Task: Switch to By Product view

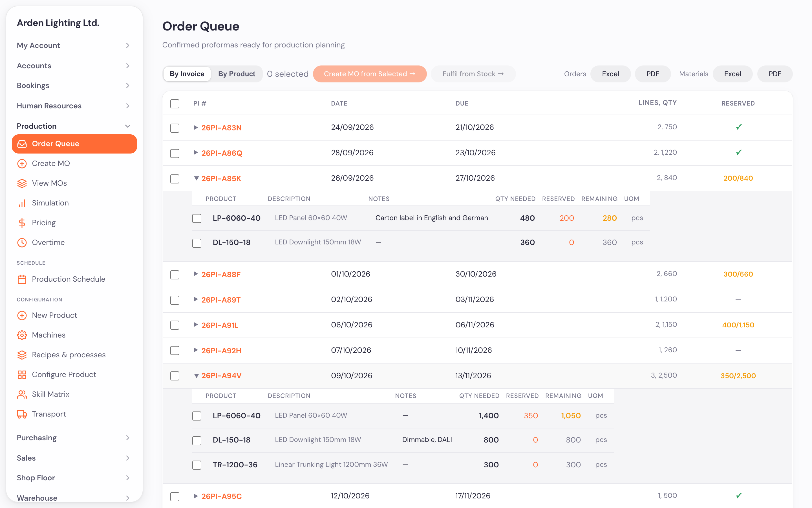Action: coord(237,74)
